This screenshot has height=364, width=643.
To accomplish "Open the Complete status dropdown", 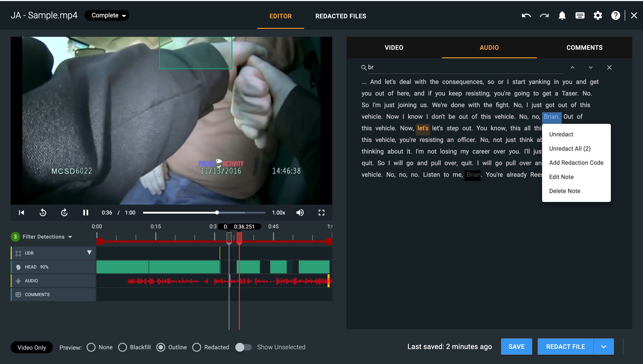I will [107, 15].
